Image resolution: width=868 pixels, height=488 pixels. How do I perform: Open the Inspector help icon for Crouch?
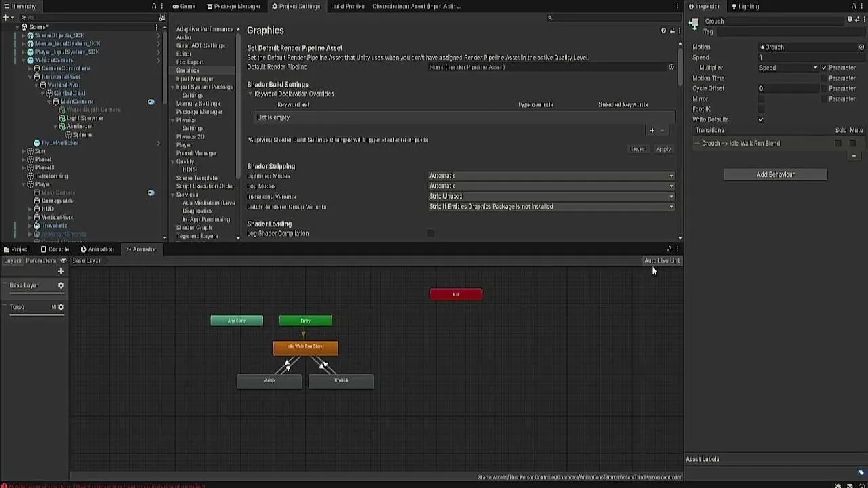pyautogui.click(x=850, y=20)
